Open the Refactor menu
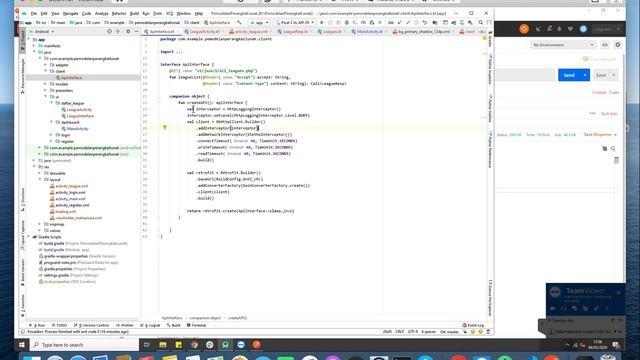This screenshot has width=640, height=360. pos(119,13)
